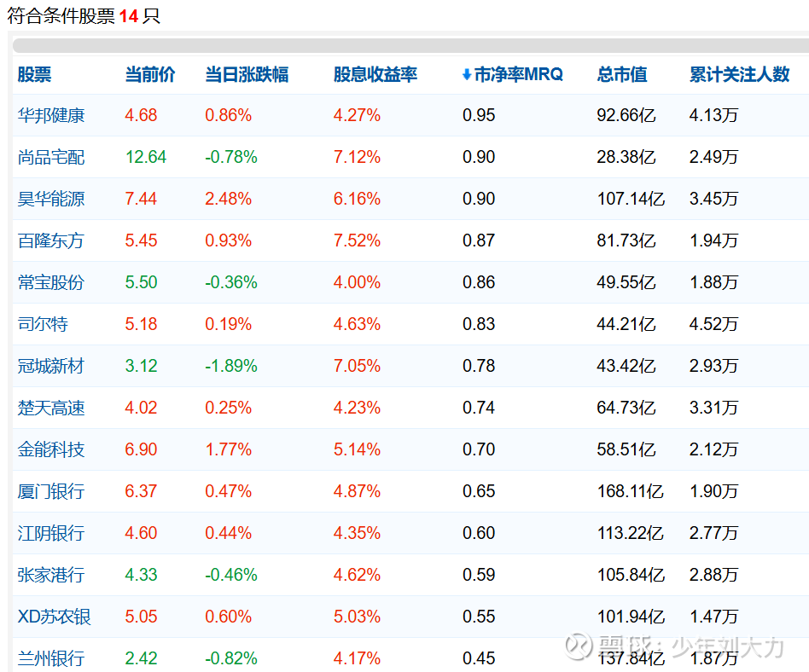The width and height of the screenshot is (809, 672).
Task: Sort table by 总市值 column header
Action: point(622,74)
